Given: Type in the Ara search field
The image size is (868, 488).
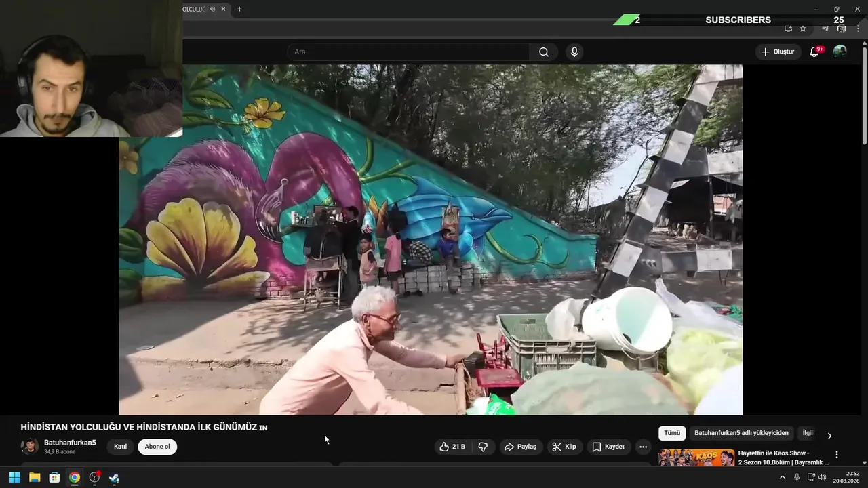Looking at the screenshot, I should coord(409,52).
